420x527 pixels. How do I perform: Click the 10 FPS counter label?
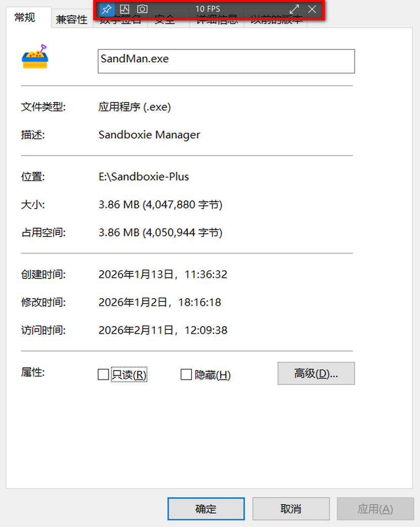coord(208,9)
